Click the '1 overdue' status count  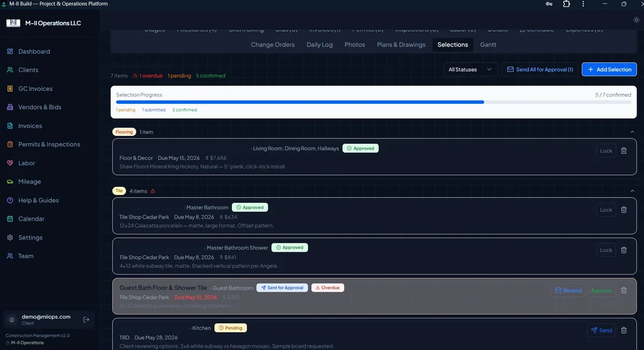(148, 76)
